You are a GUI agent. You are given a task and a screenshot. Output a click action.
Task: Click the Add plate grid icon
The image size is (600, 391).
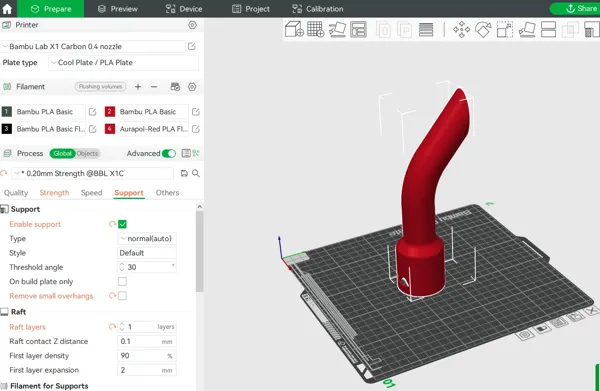point(316,29)
